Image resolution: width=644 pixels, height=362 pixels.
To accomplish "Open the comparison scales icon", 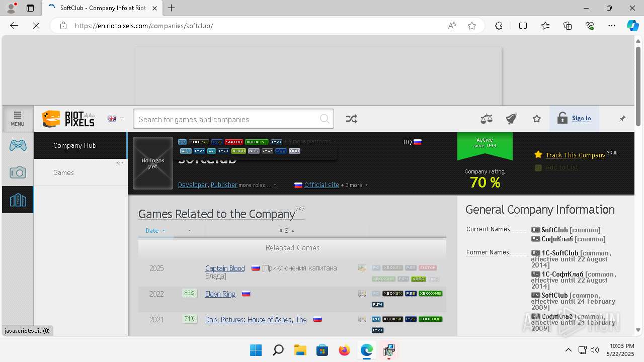I will pos(487,119).
